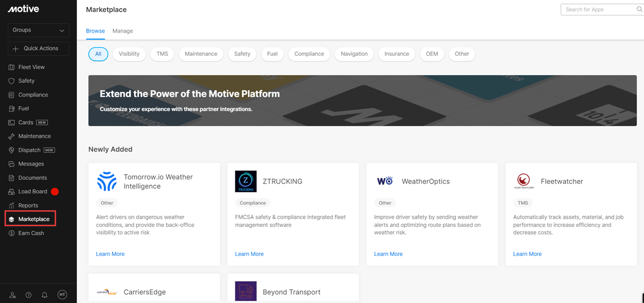Viewport: 644px width, 303px height.
Task: Click the plus icon in Quick Actions
Action: (x=16, y=49)
